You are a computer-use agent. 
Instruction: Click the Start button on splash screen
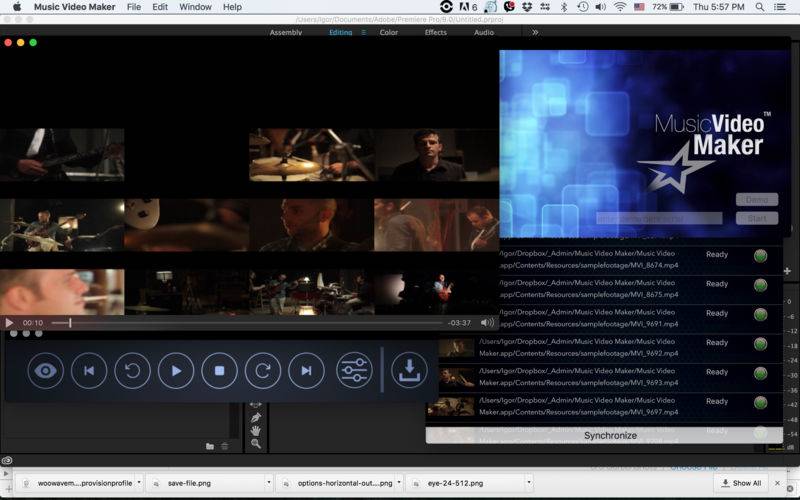pos(757,218)
